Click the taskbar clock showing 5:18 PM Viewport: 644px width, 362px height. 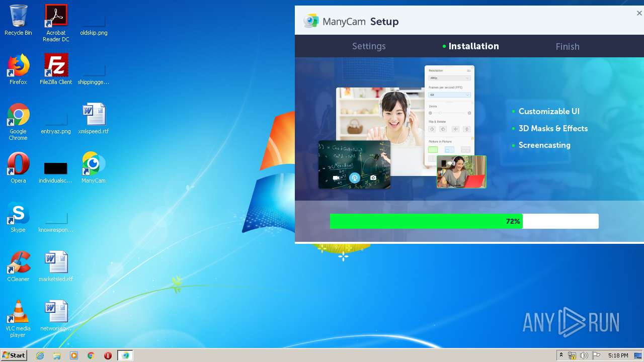618,355
